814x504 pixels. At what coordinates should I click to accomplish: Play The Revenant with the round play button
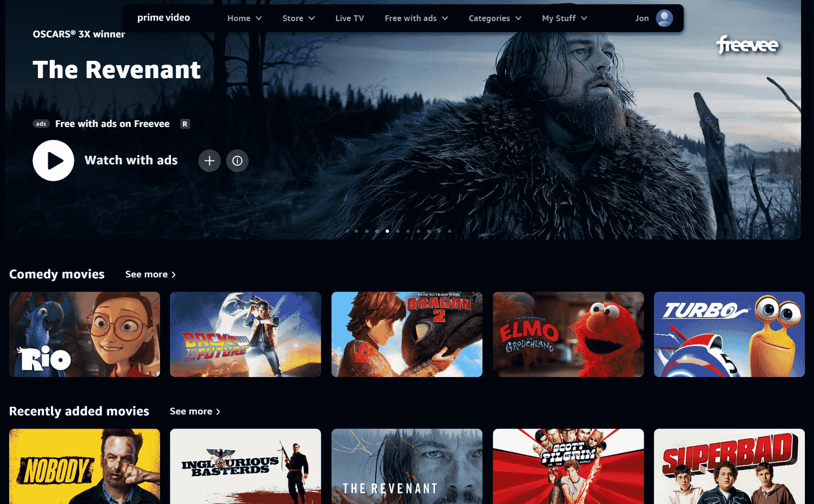(53, 161)
